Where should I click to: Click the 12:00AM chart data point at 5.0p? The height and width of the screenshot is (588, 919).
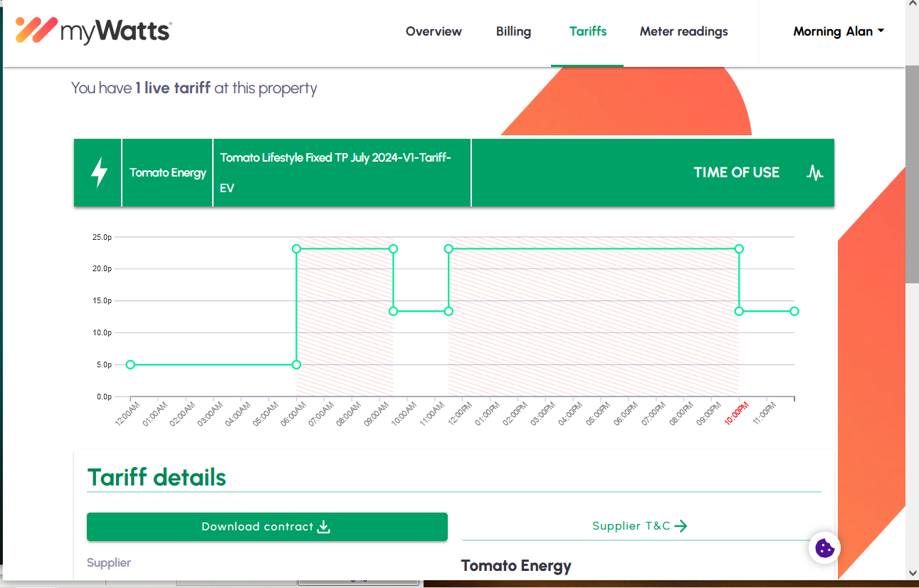click(x=130, y=364)
